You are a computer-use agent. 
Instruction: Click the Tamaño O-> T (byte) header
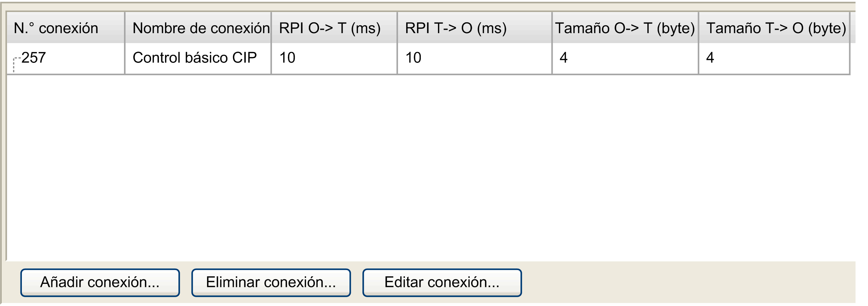pyautogui.click(x=625, y=28)
